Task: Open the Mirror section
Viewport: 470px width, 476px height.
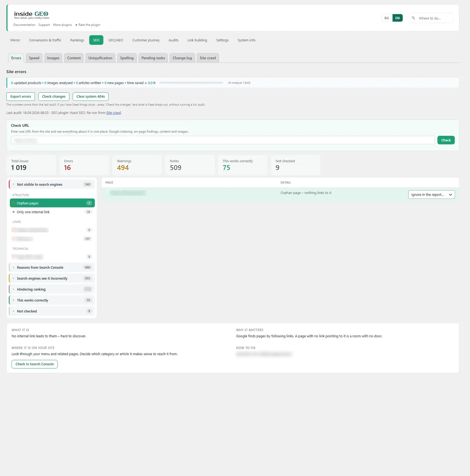Action: [15, 40]
